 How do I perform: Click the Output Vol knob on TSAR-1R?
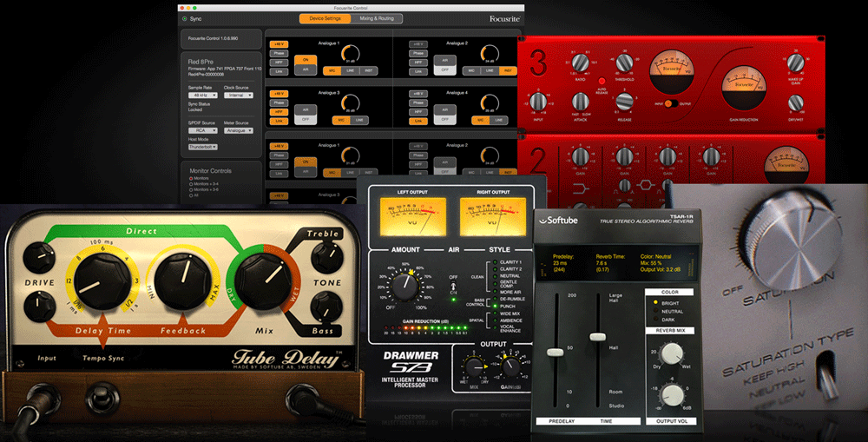point(672,395)
